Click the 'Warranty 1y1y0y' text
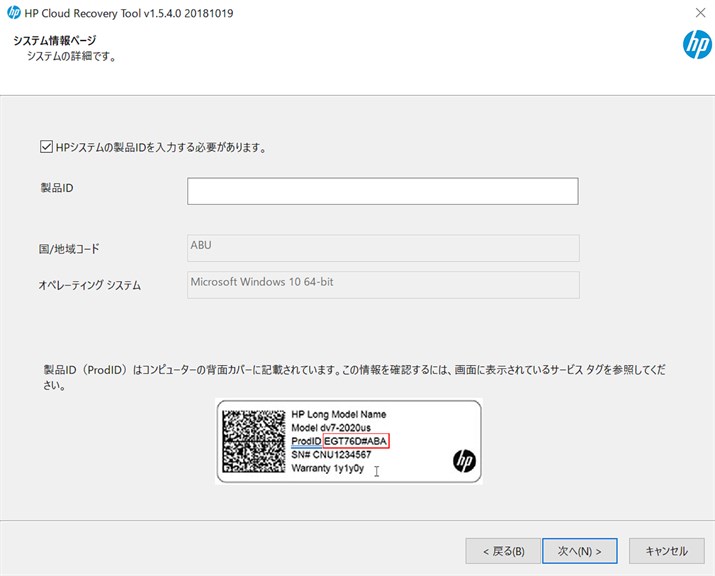The width and height of the screenshot is (715, 576). click(x=327, y=468)
